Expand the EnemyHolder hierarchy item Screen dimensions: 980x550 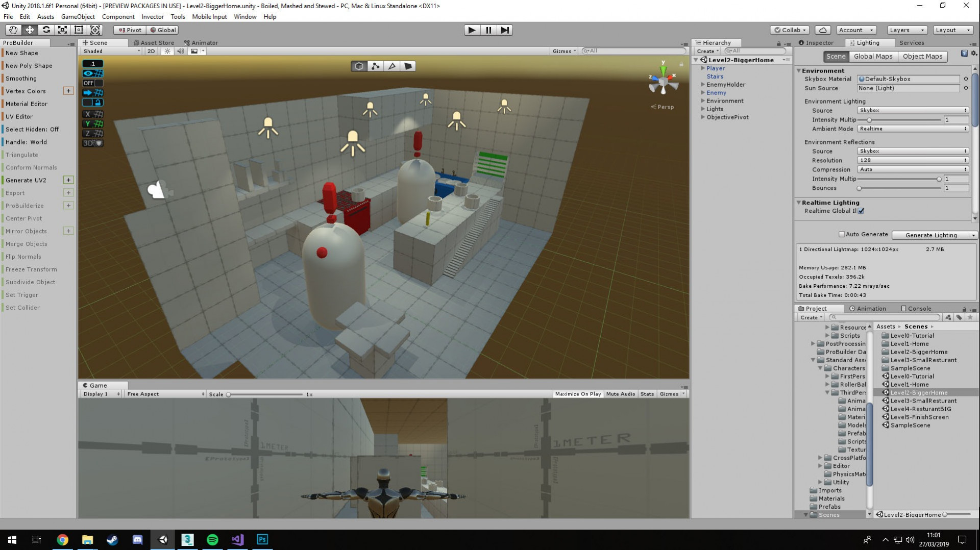coord(703,85)
